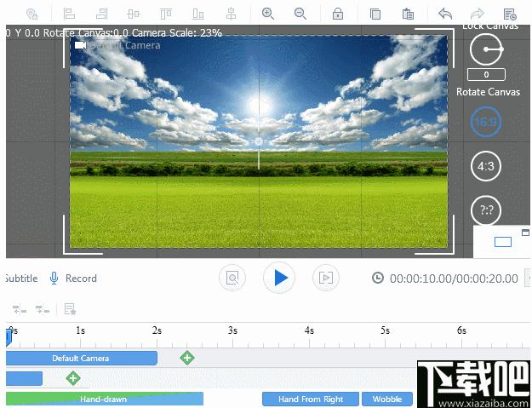The height and width of the screenshot is (408, 532).
Task: Open the timeline effects list icon
Action: pyautogui.click(x=70, y=309)
